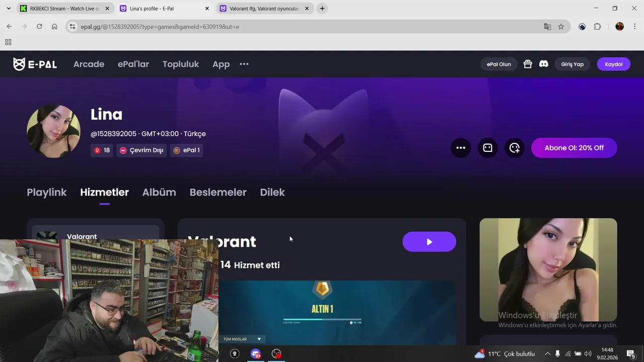
Task: Open Windows notification center icon
Action: point(630,354)
